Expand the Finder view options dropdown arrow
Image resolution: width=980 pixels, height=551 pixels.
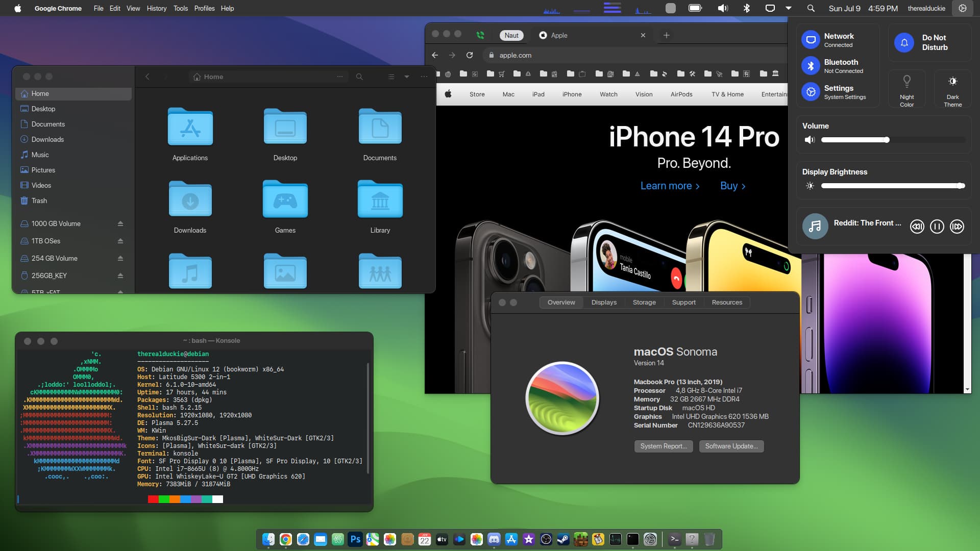pyautogui.click(x=407, y=77)
